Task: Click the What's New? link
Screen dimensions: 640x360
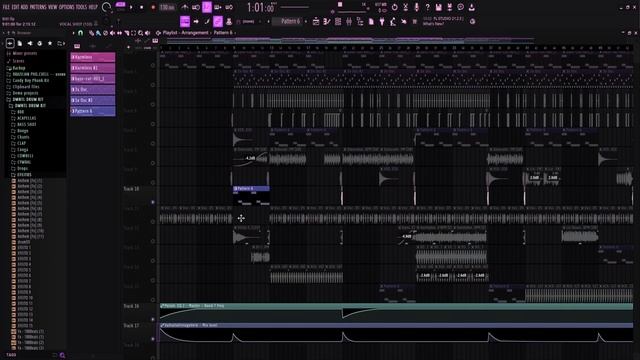Action: [433, 24]
